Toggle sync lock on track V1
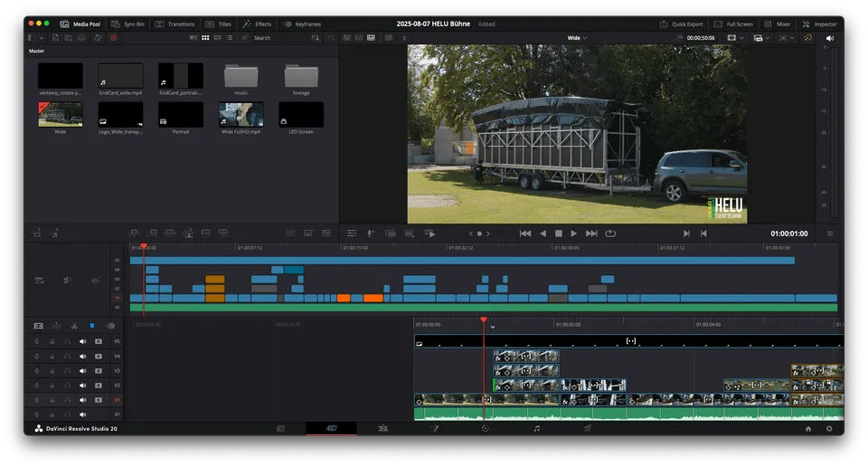Screen dimensions: 868x467 pyautogui.click(x=36, y=399)
